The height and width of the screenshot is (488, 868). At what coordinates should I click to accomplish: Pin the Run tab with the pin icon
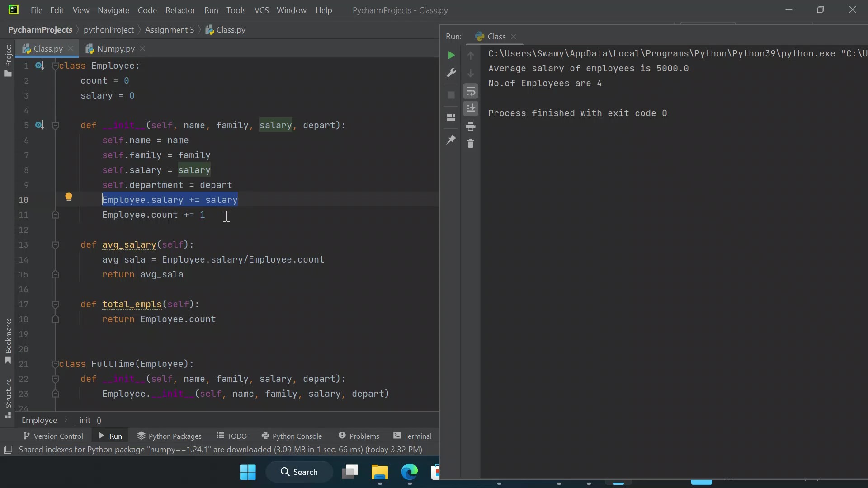click(x=451, y=140)
